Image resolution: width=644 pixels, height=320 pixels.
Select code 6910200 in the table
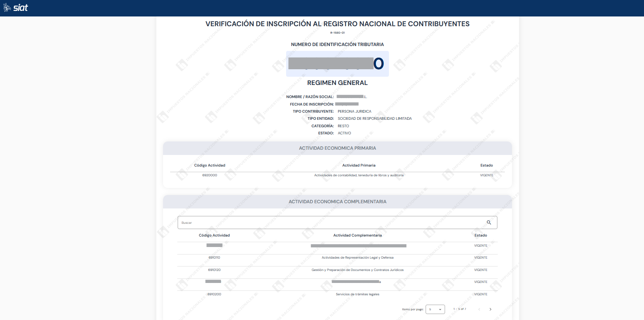pyautogui.click(x=214, y=294)
